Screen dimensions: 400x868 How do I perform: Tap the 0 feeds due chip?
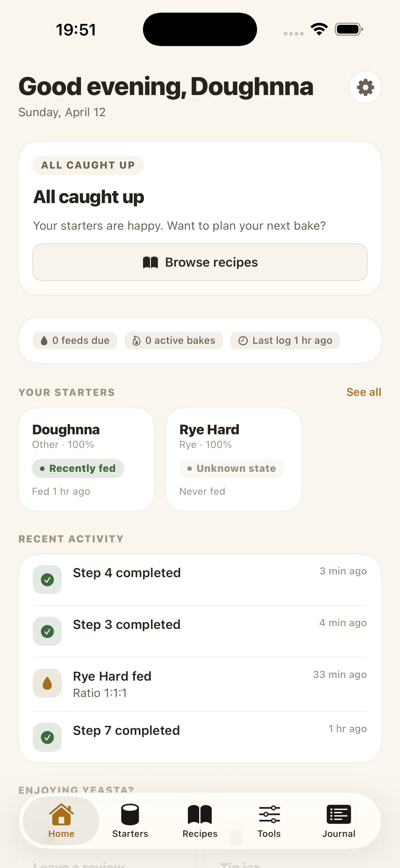[75, 340]
